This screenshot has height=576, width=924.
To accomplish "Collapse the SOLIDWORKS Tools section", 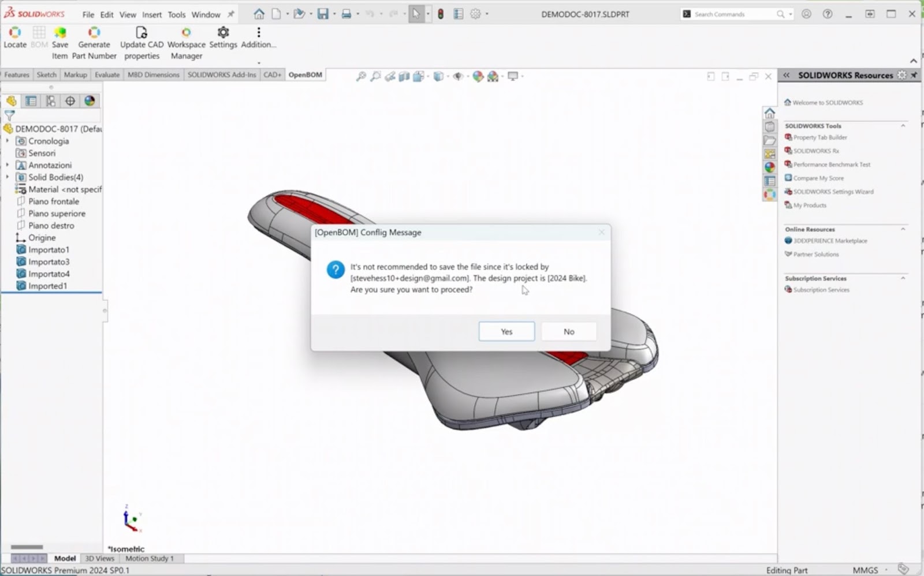I will click(903, 125).
